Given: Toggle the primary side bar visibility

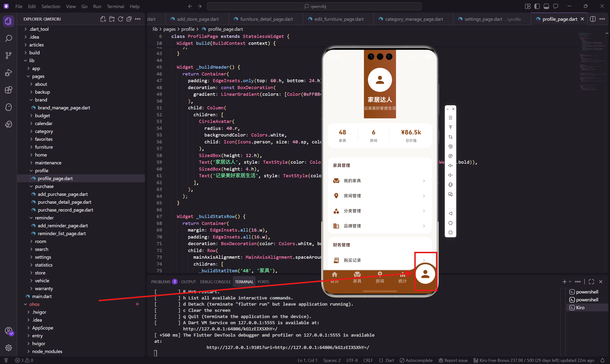Looking at the screenshot, I should click(x=537, y=6).
